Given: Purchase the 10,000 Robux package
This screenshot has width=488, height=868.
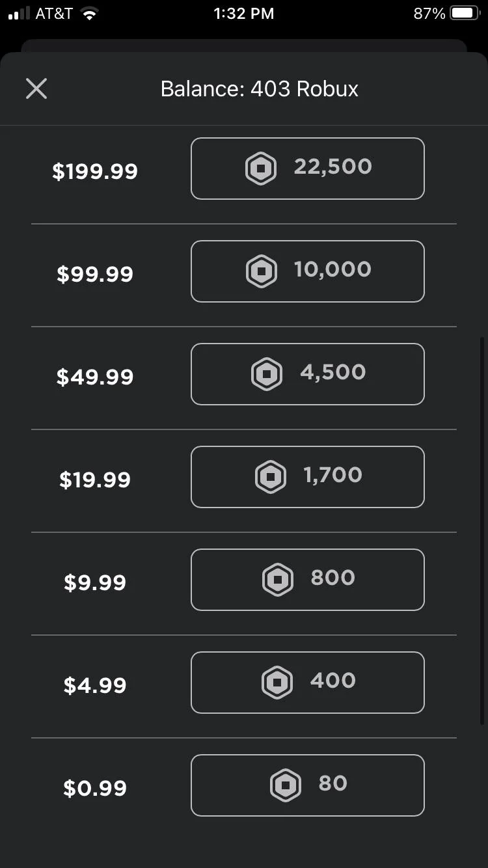Looking at the screenshot, I should pos(308,271).
